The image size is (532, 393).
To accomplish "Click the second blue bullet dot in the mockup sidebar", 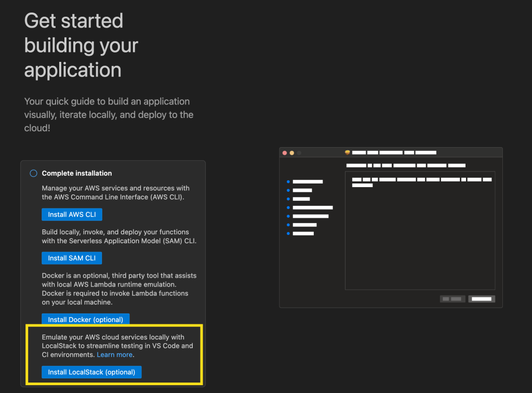I will click(289, 190).
